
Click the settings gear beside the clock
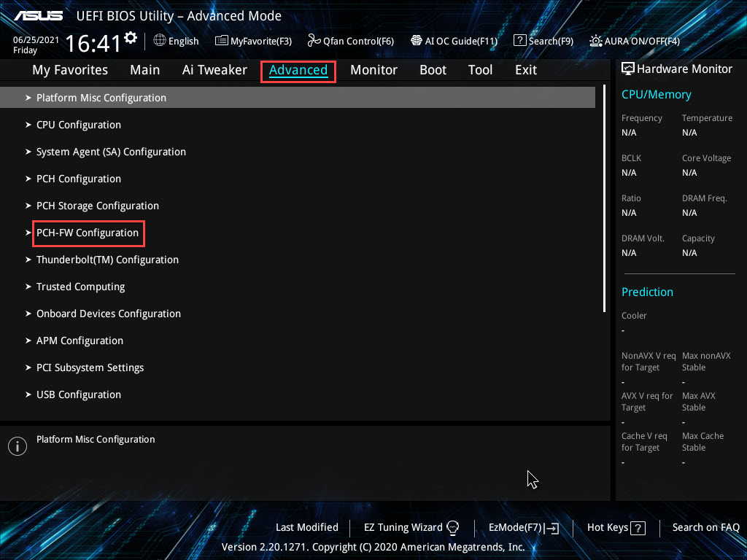tap(131, 37)
